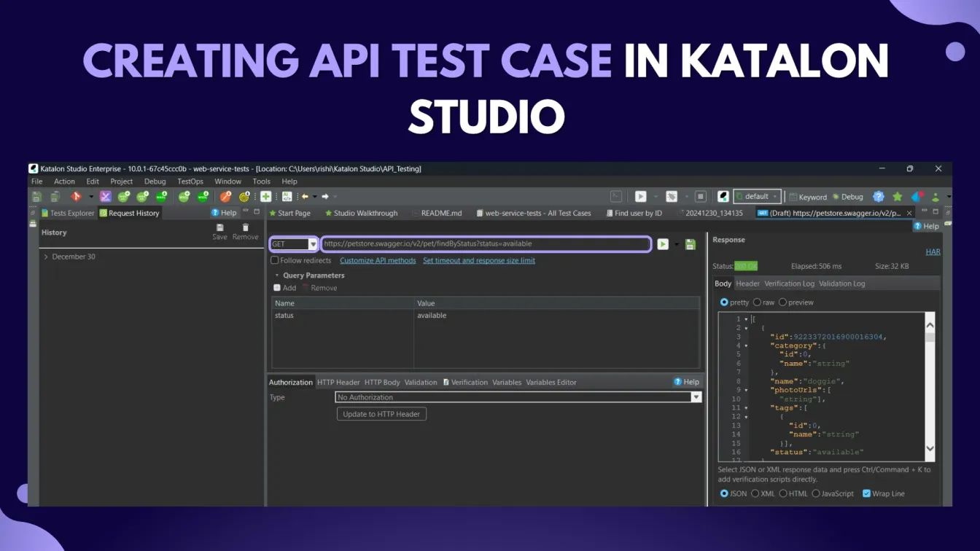
Task: Open the Git toolbar icon
Action: [76, 197]
